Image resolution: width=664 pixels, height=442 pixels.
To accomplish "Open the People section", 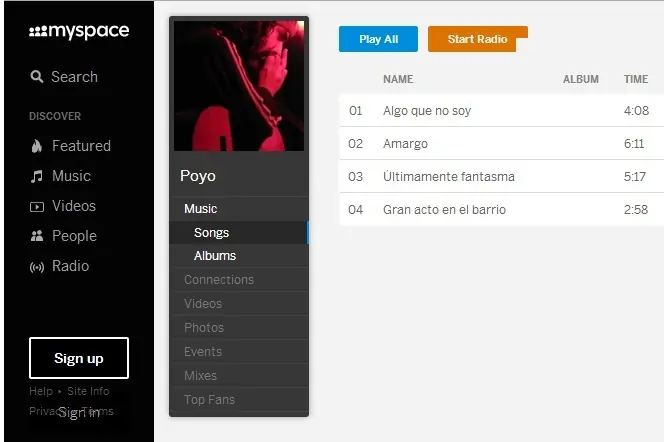I will pos(74,236).
